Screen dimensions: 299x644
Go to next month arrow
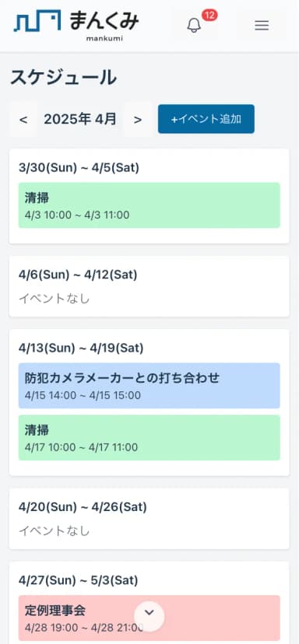pos(138,120)
